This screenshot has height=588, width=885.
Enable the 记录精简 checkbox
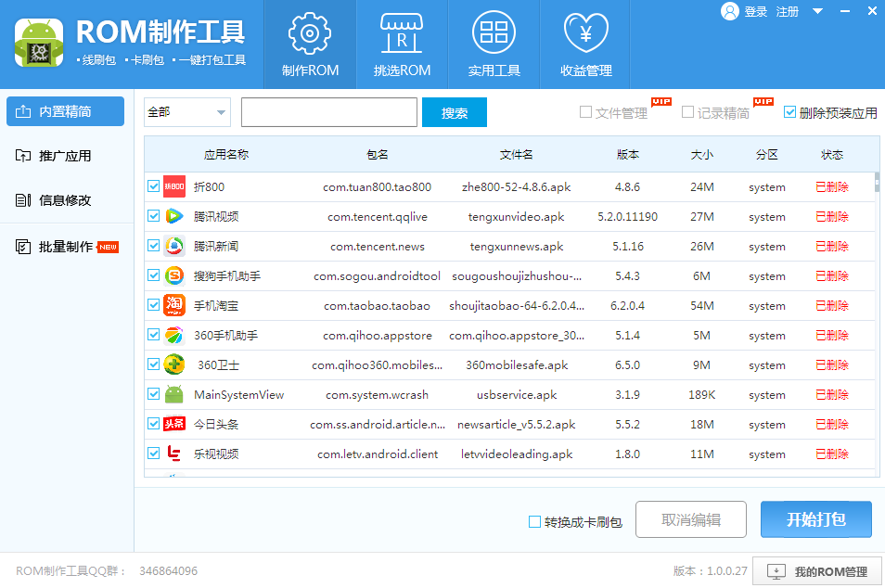point(687,112)
